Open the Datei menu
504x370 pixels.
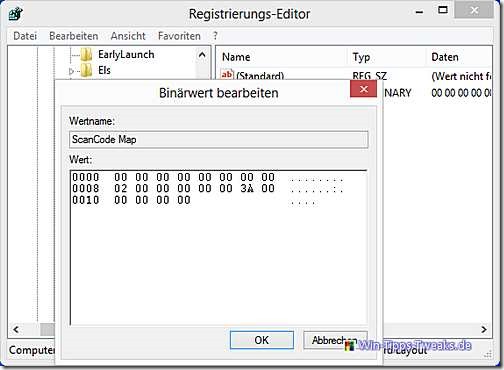pyautogui.click(x=25, y=36)
